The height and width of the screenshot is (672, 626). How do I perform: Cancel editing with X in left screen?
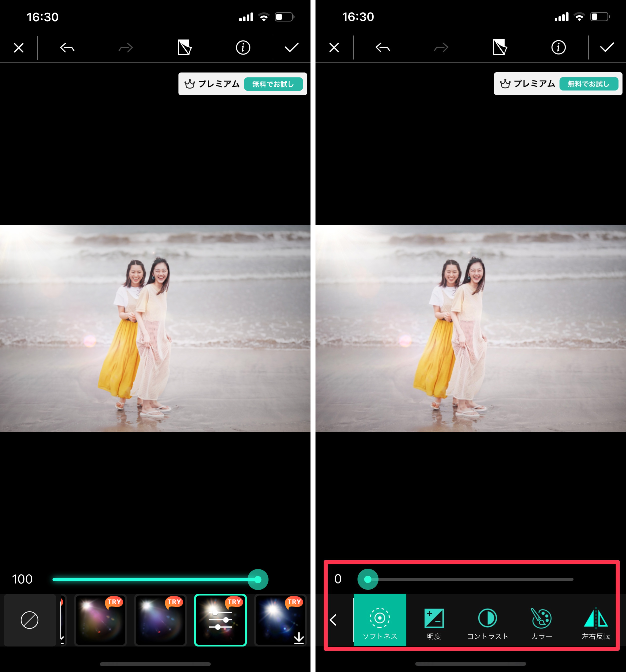(19, 48)
